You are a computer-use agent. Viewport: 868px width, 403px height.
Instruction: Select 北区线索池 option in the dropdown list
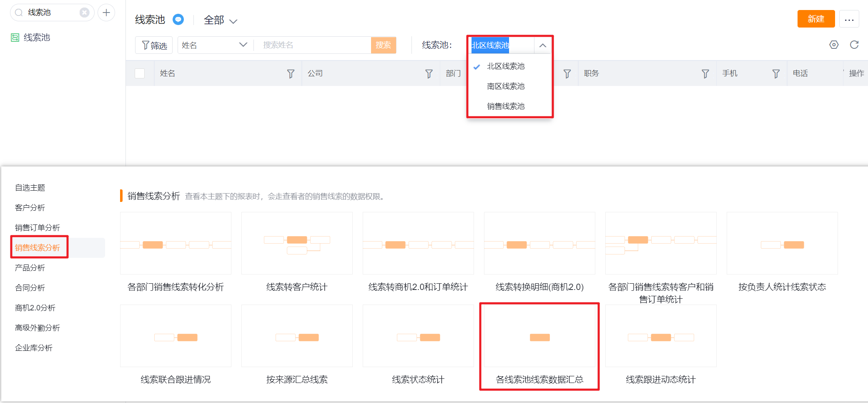point(506,66)
